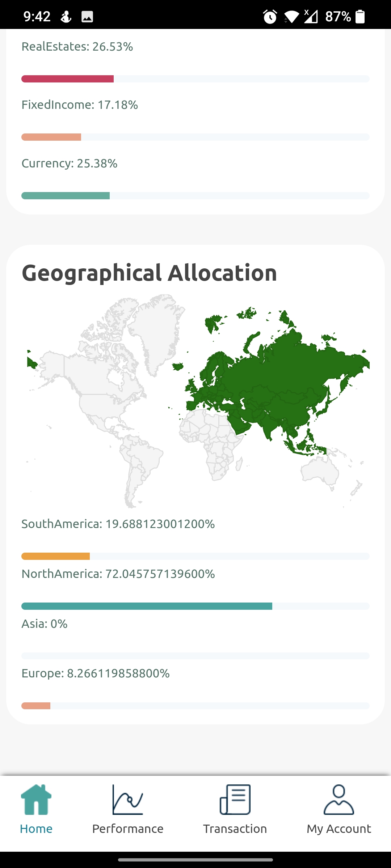The height and width of the screenshot is (868, 391).
Task: Tap the green highlighted Asia region on map
Action: (x=290, y=383)
